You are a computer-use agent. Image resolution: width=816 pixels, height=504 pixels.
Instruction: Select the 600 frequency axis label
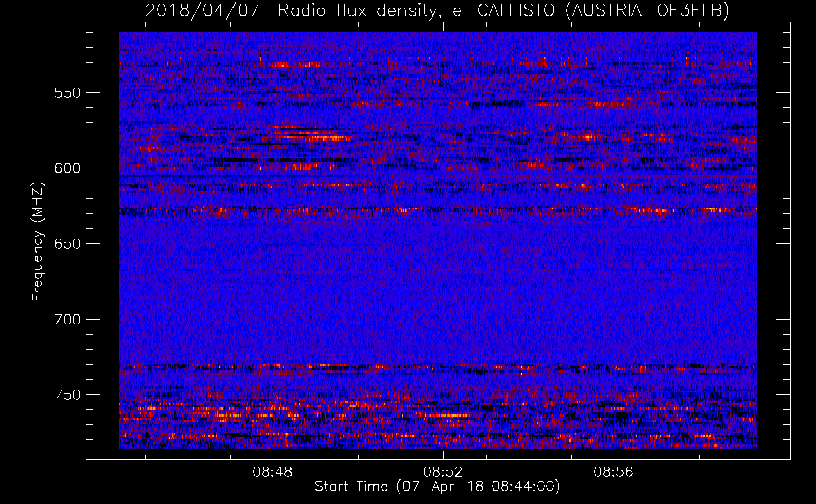tap(68, 169)
